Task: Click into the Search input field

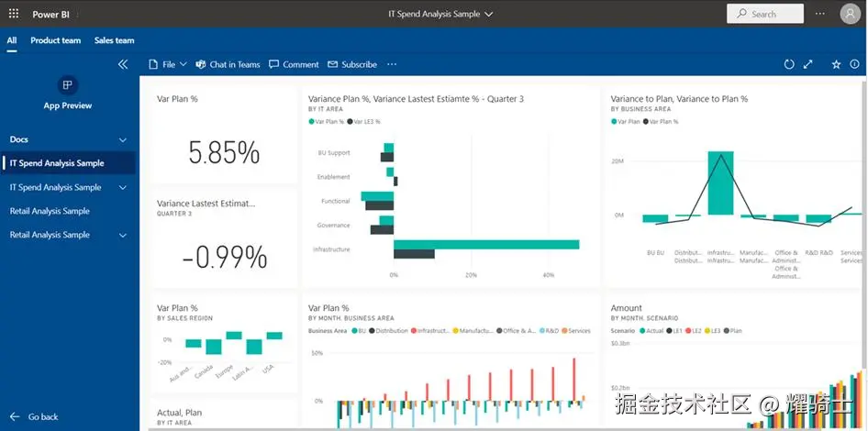Action: (765, 14)
